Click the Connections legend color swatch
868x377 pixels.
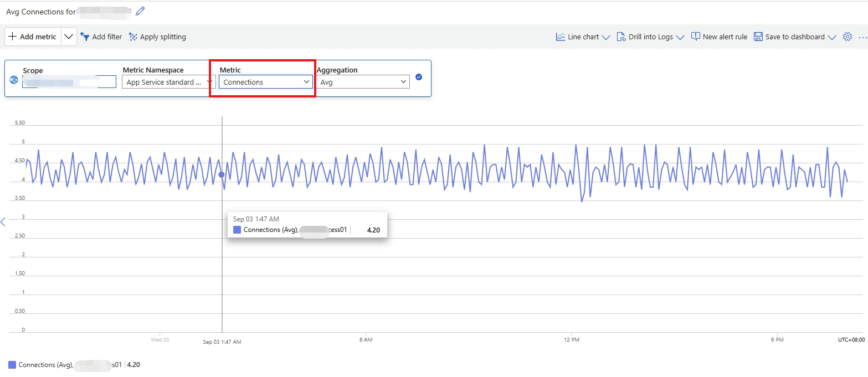12,365
